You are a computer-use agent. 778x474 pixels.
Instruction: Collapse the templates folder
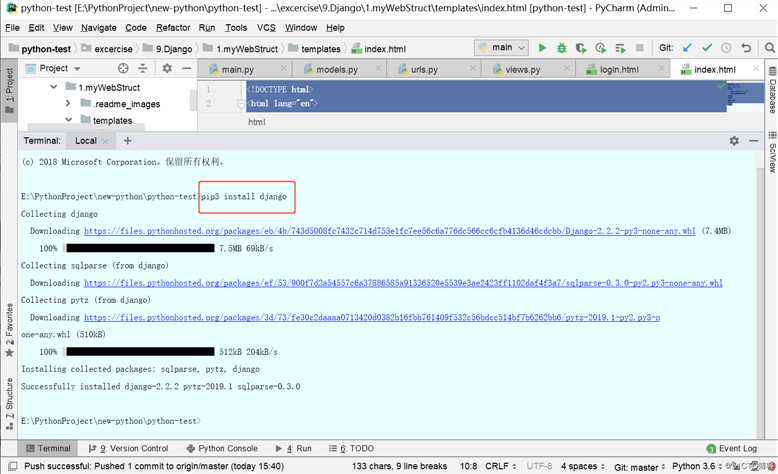pos(68,120)
